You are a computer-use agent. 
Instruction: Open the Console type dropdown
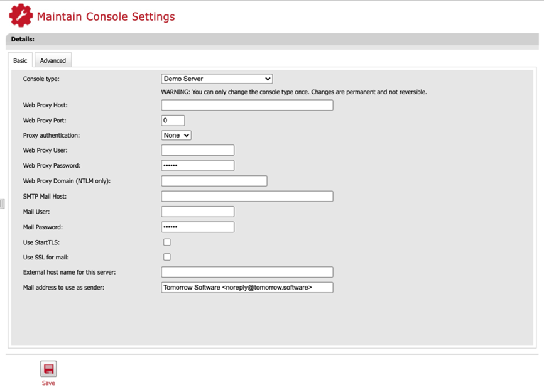[217, 79]
